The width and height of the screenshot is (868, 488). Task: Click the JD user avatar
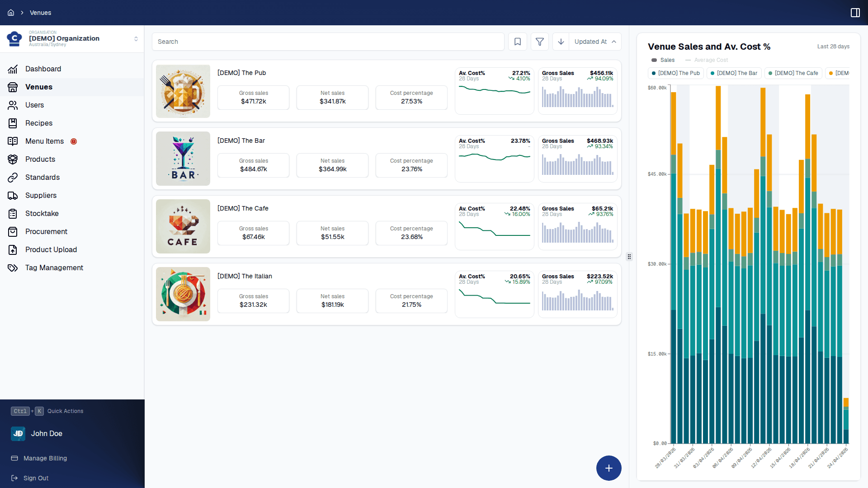click(18, 434)
